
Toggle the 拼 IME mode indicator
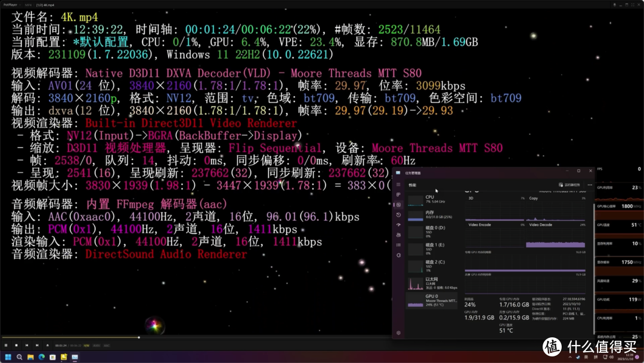pyautogui.click(x=596, y=358)
